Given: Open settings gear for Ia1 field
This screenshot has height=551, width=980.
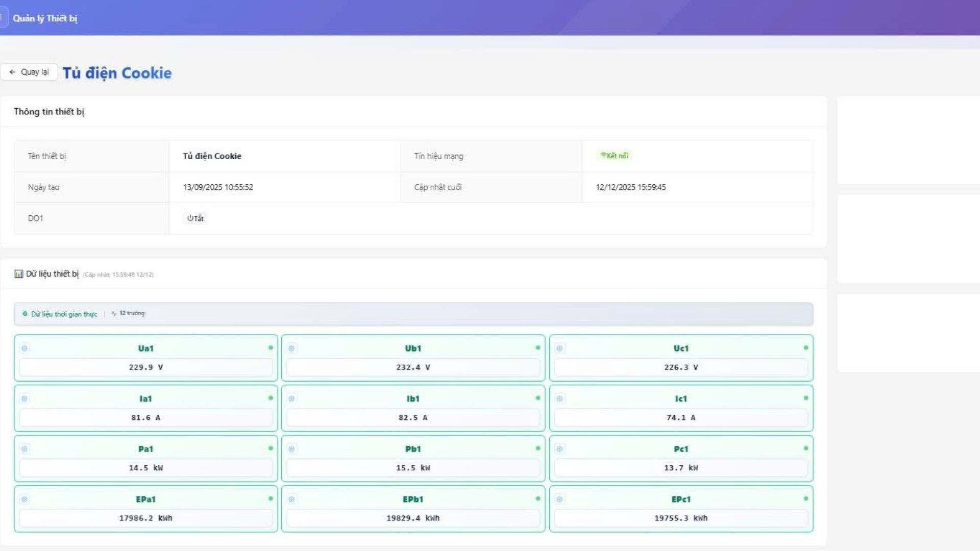Looking at the screenshot, I should [24, 398].
